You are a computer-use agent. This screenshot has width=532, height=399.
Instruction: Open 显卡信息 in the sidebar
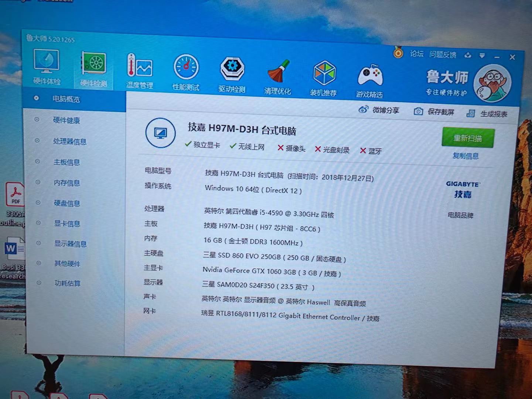click(x=67, y=224)
